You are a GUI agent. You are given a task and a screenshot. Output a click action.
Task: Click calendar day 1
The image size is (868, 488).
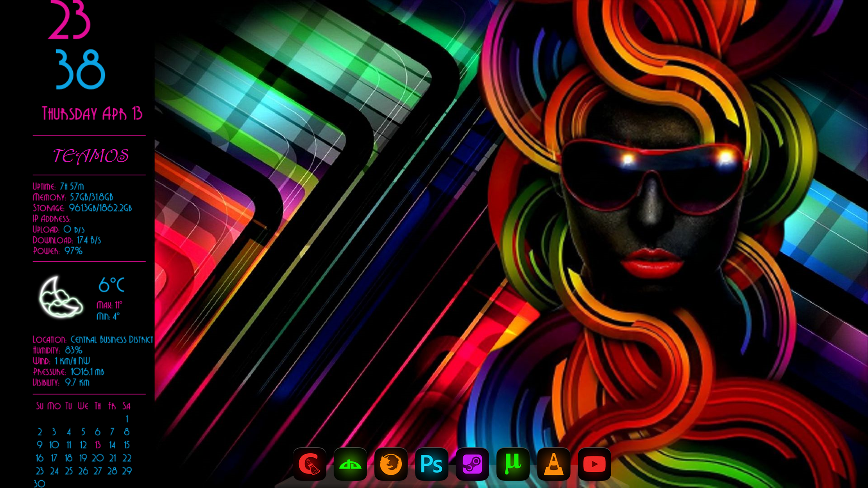pos(127,419)
